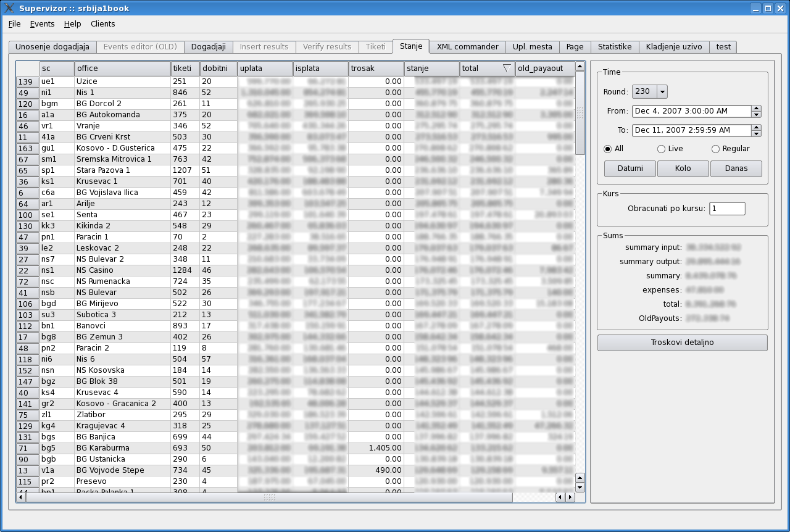Switch to the Statistike tab
Image resolution: width=790 pixels, height=532 pixels.
614,47
